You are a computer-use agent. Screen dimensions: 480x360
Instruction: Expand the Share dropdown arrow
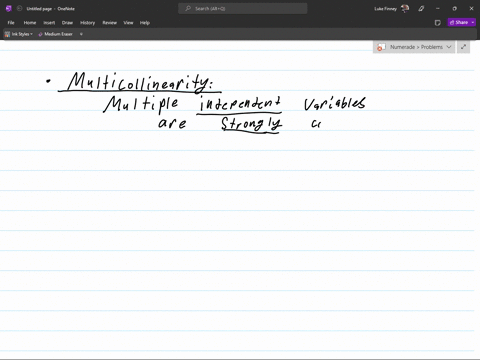click(473, 22)
